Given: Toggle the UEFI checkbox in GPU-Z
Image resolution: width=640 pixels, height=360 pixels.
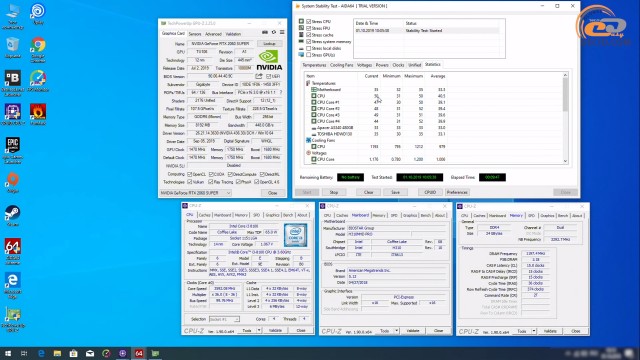Looking at the screenshot, I should click(x=269, y=76).
